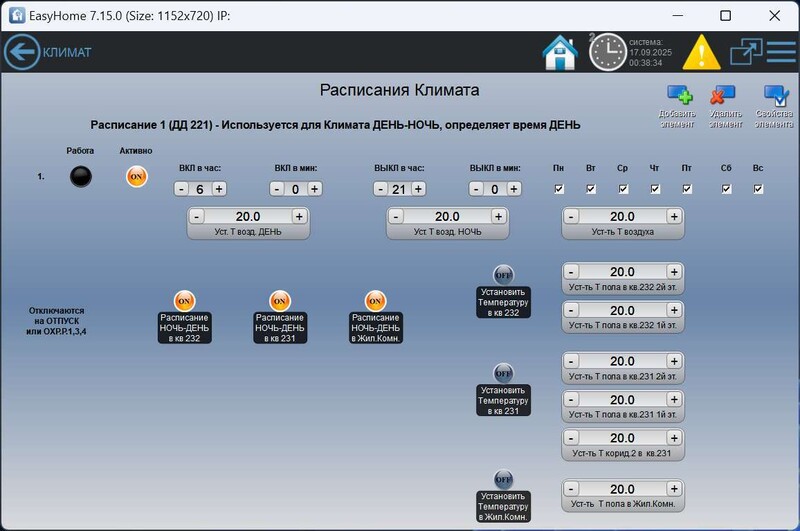Open the home screen icon

560,52
